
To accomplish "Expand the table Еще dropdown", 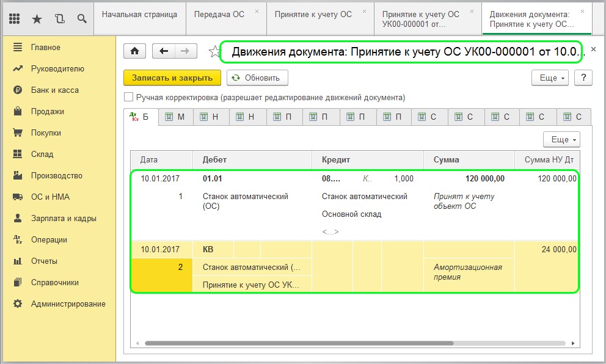I will 561,140.
